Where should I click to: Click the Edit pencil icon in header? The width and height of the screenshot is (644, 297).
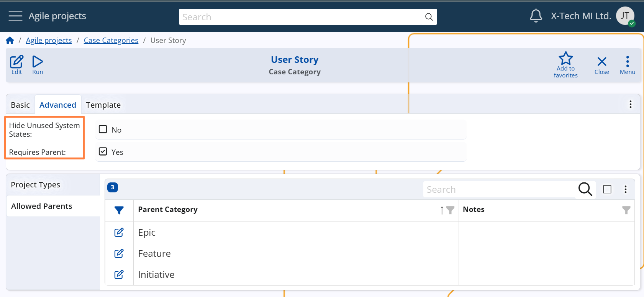pos(16,62)
